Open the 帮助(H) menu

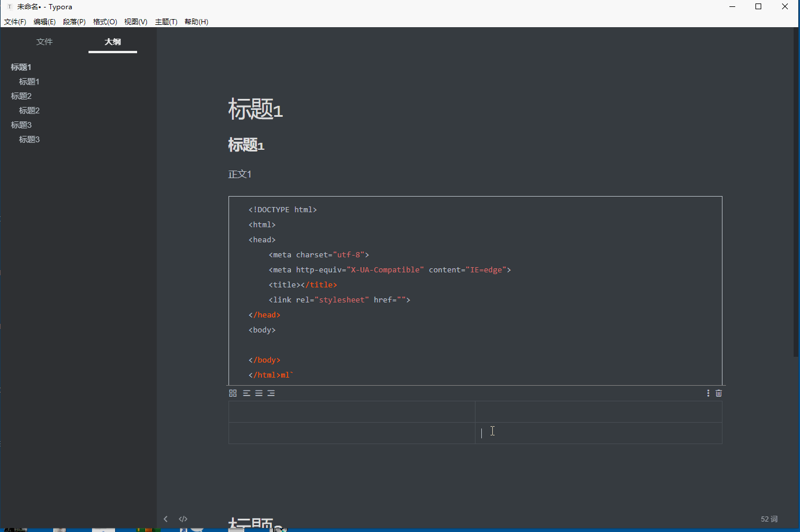pos(196,22)
